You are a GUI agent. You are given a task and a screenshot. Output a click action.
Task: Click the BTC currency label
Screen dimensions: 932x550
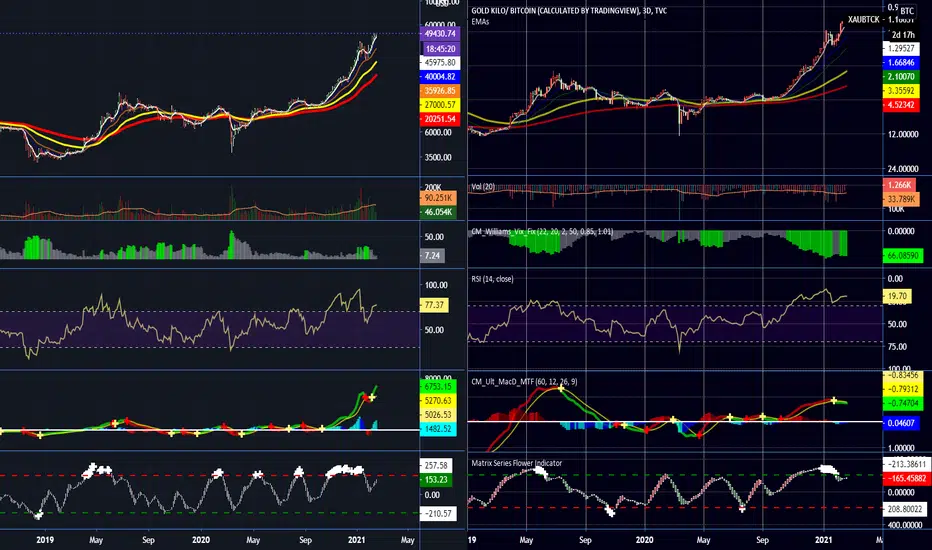point(907,11)
